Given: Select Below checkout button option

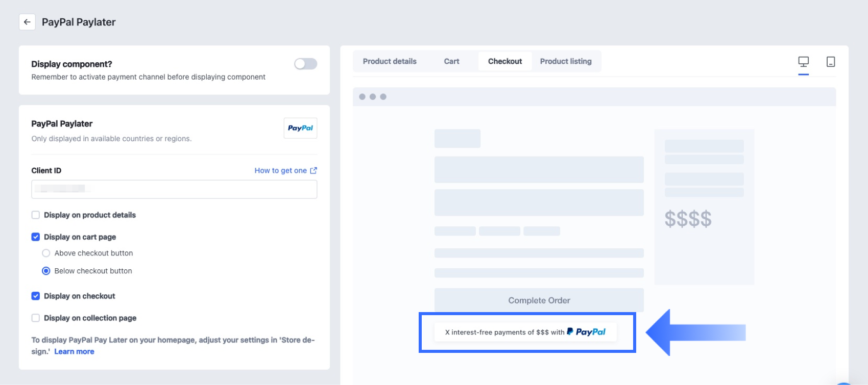Looking at the screenshot, I should [46, 271].
